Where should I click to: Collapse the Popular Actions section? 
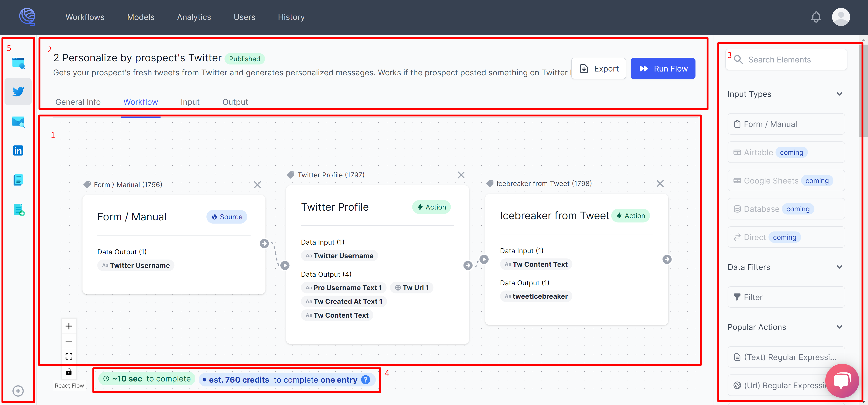pyautogui.click(x=839, y=327)
